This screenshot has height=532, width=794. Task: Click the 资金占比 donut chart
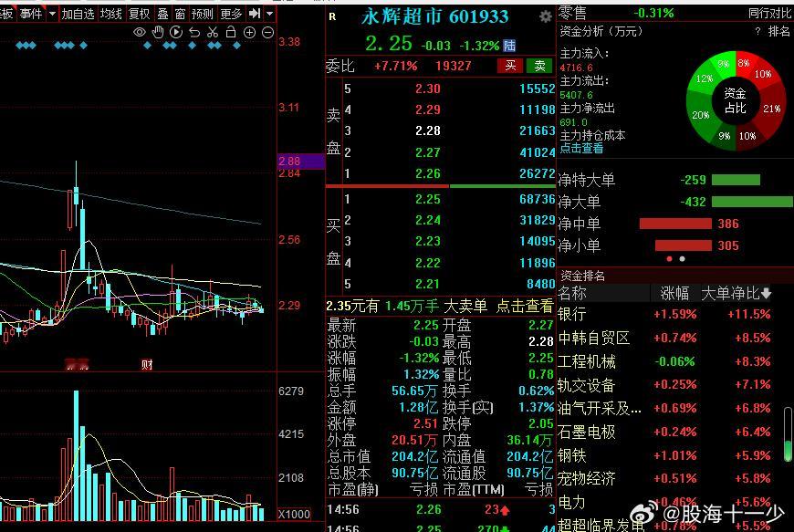736,100
